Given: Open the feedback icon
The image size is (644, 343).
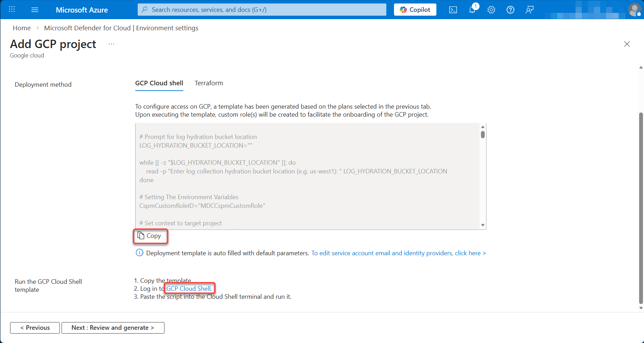Looking at the screenshot, I should coord(530,10).
